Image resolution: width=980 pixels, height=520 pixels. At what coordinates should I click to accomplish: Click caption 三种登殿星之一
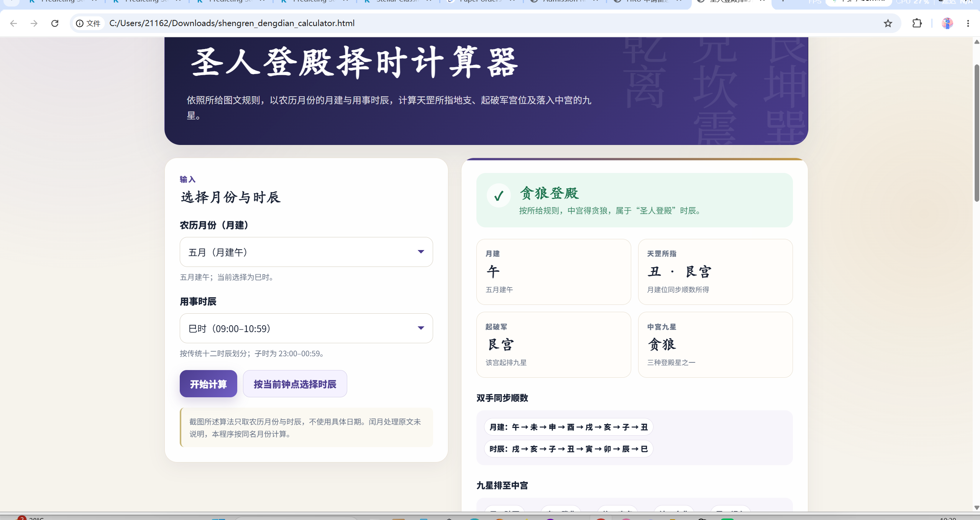tap(671, 362)
